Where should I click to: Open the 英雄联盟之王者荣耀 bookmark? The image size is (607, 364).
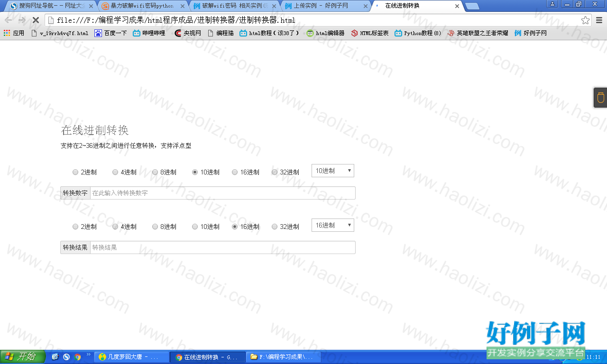pyautogui.click(x=478, y=33)
